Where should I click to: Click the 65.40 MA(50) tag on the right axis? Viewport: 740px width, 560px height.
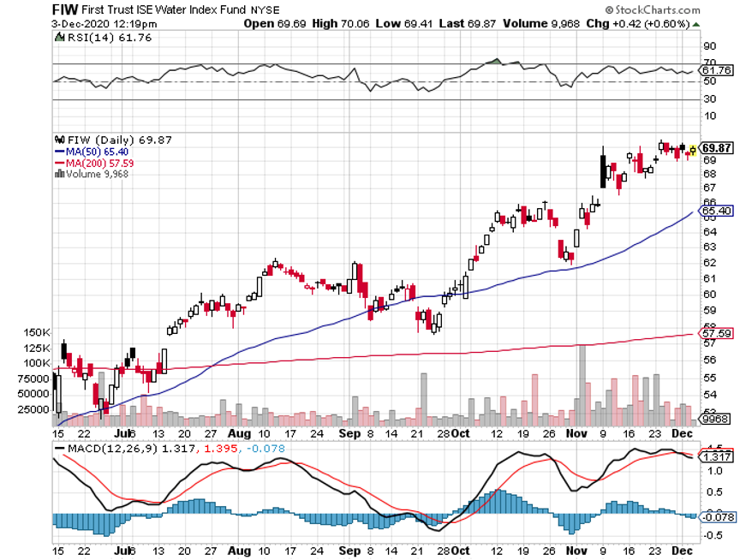[x=716, y=211]
